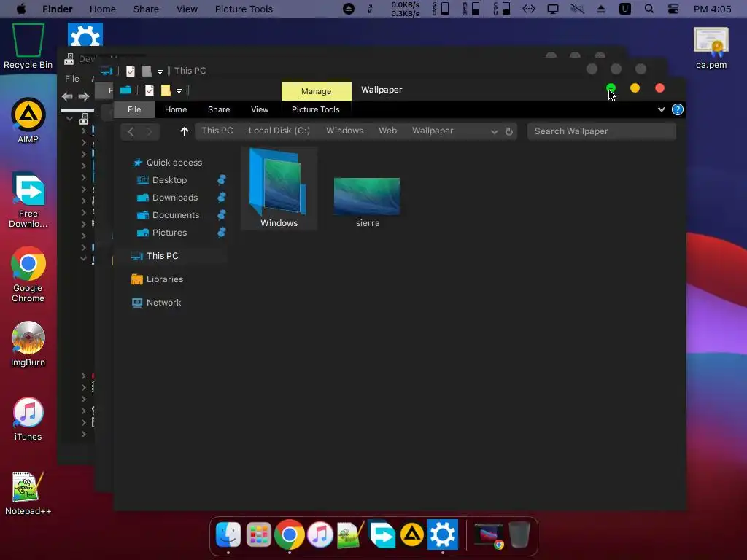747x560 pixels.
Task: Open iTunes desktop shortcut
Action: (28, 419)
